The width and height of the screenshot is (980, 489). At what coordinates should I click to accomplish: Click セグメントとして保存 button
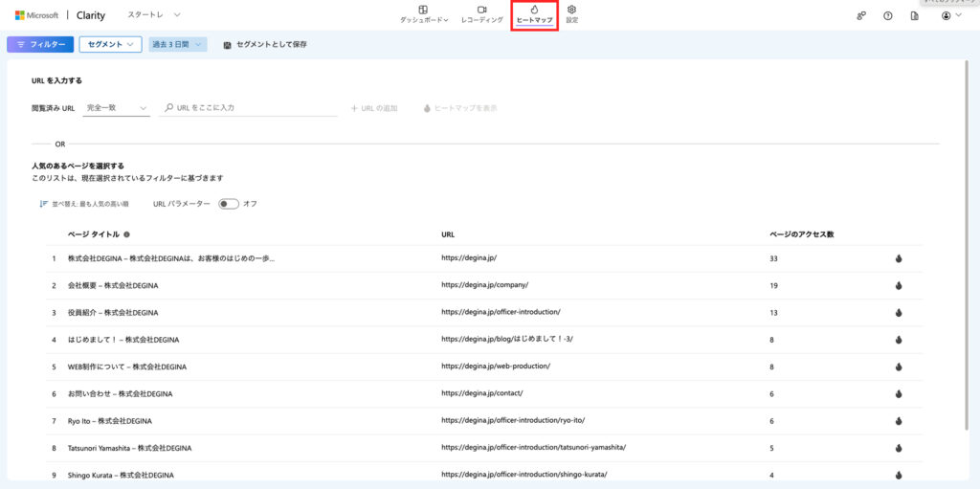point(265,45)
